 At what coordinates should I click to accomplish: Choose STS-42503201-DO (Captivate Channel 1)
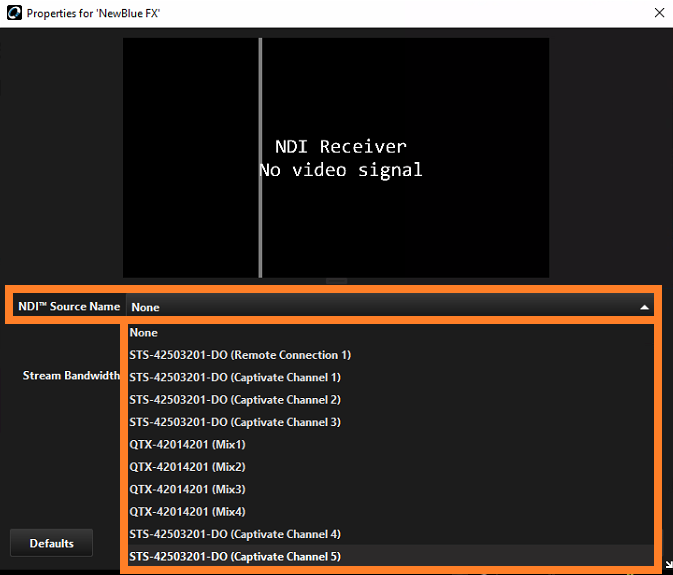[391, 377]
